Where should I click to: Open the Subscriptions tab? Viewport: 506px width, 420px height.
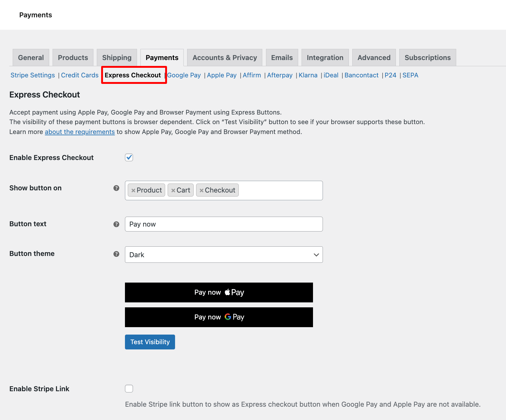click(x=428, y=58)
